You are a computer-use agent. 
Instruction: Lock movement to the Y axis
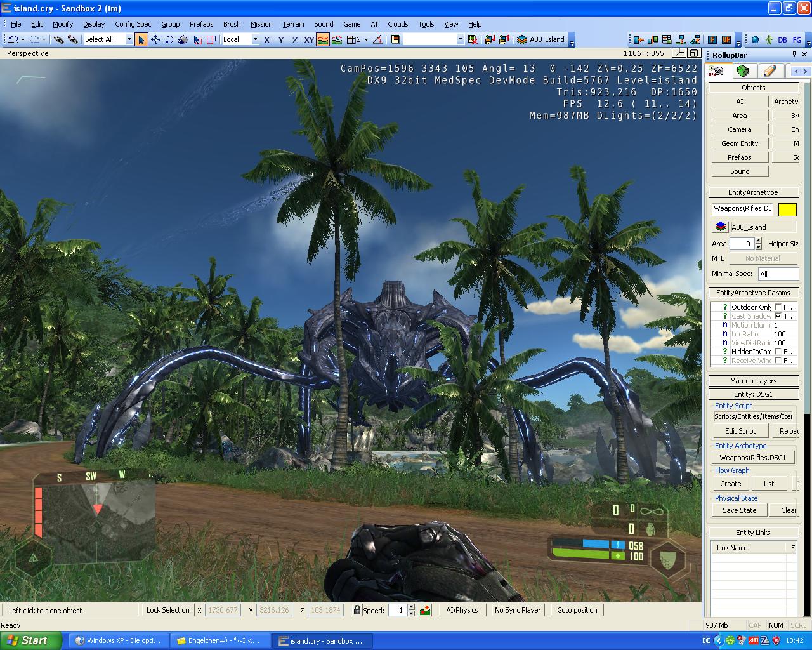click(281, 39)
